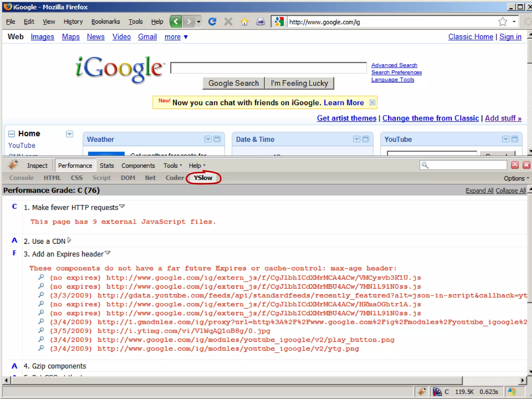Collapse the Home tab minus toggle
The image size is (532, 399).
(x=12, y=134)
